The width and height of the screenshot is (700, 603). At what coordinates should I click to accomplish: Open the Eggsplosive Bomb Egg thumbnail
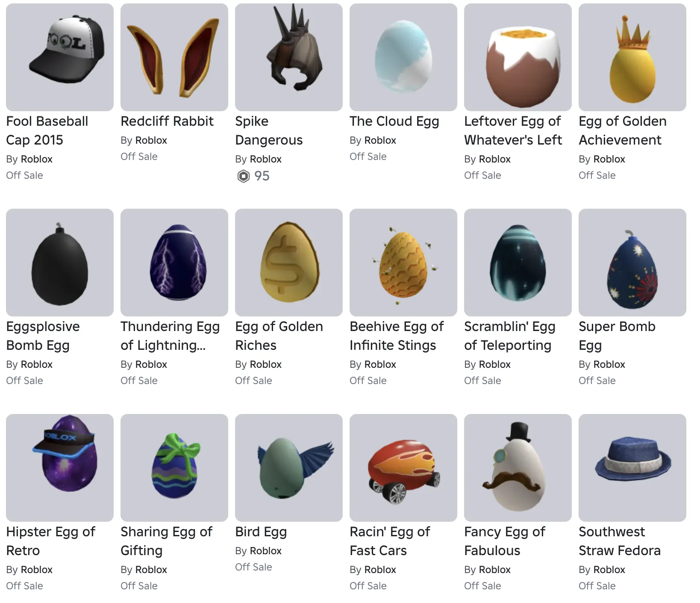(60, 263)
